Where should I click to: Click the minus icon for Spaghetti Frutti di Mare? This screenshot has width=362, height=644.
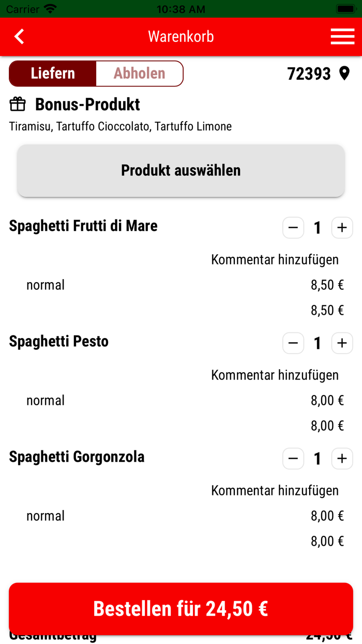pyautogui.click(x=293, y=228)
